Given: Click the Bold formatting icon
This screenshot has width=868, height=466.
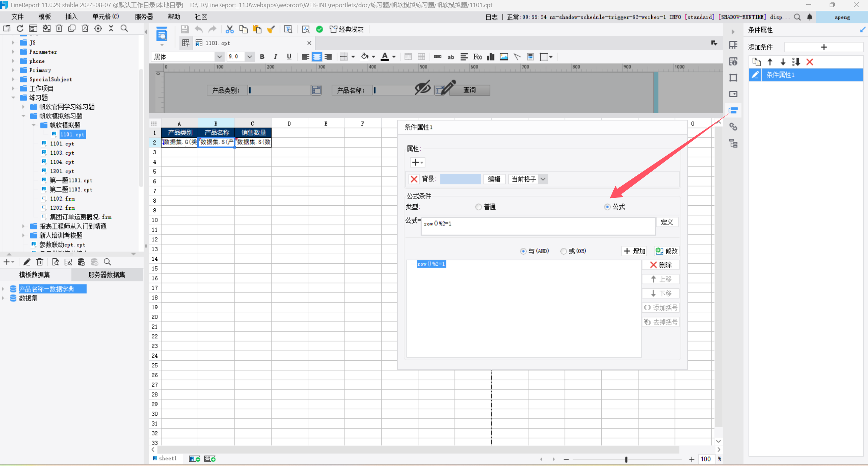Looking at the screenshot, I should coord(262,57).
